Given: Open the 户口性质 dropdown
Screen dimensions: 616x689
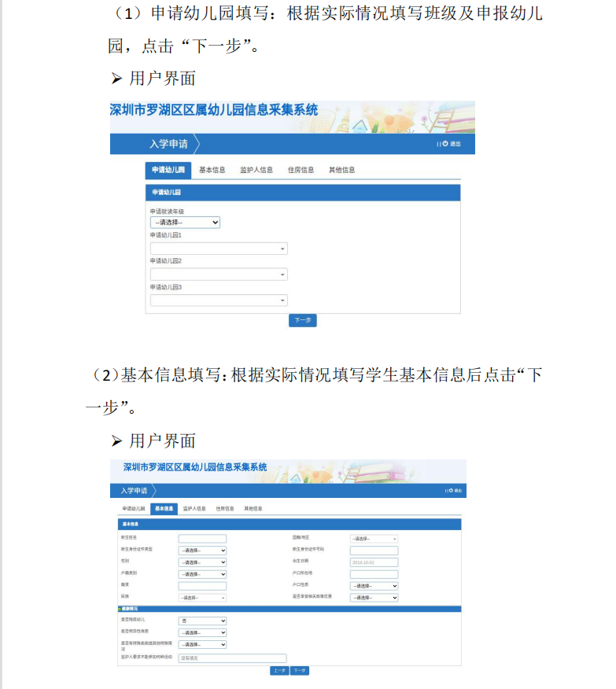Looking at the screenshot, I should pyautogui.click(x=374, y=586).
